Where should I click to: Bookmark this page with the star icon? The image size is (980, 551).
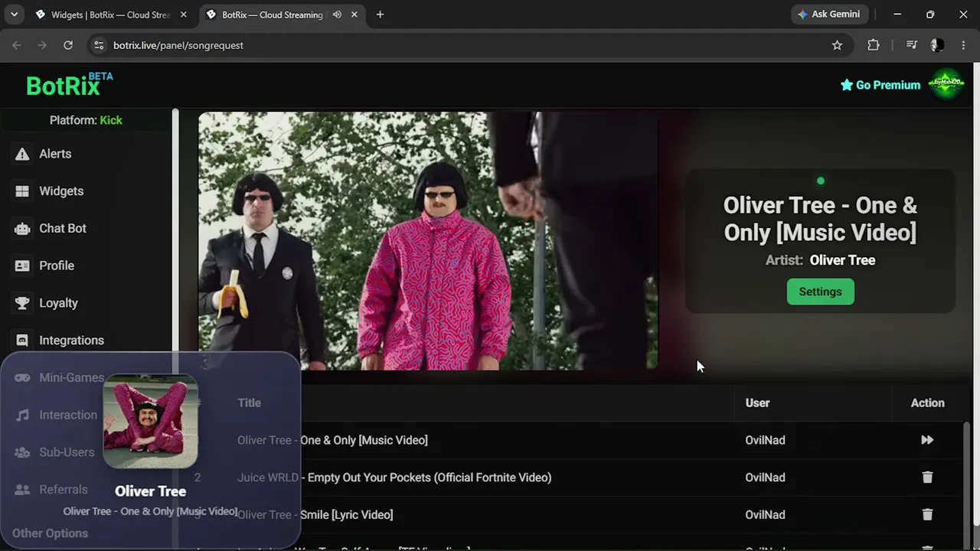click(x=837, y=45)
